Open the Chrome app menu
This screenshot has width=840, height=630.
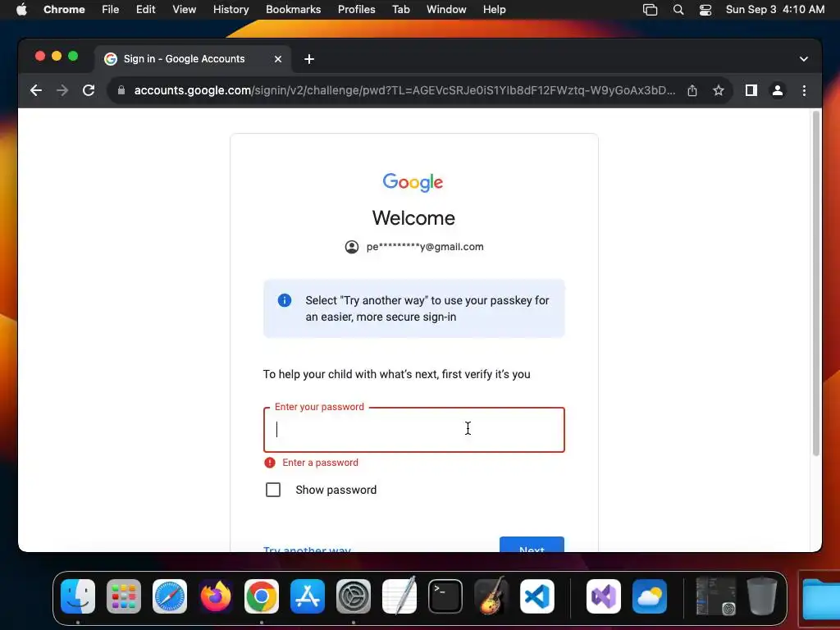coord(64,10)
